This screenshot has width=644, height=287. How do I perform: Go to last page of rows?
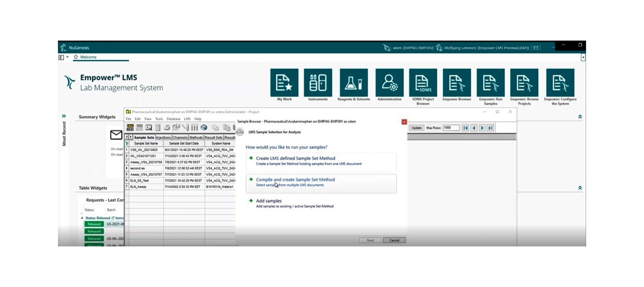(x=490, y=128)
